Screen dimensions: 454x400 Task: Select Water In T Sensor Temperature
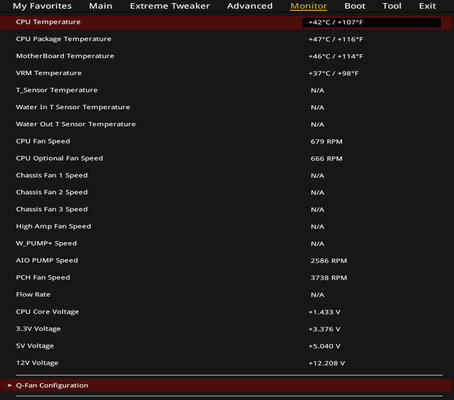[x=73, y=107]
